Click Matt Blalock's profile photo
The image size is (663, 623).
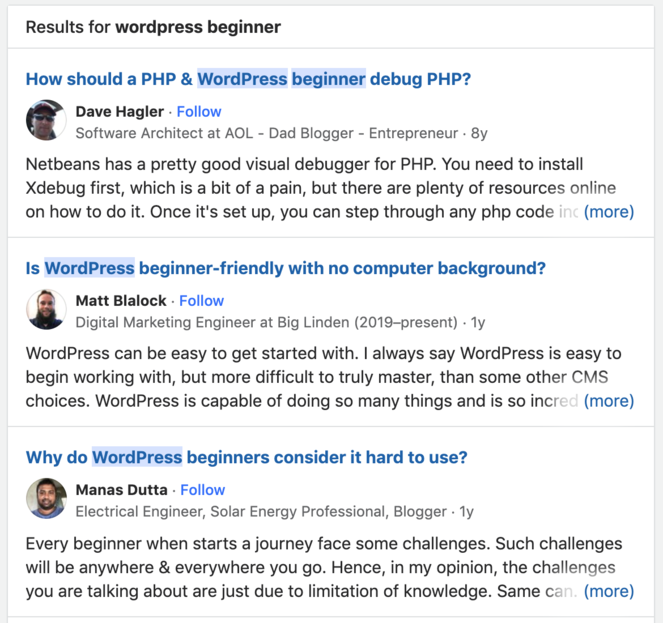point(46,310)
